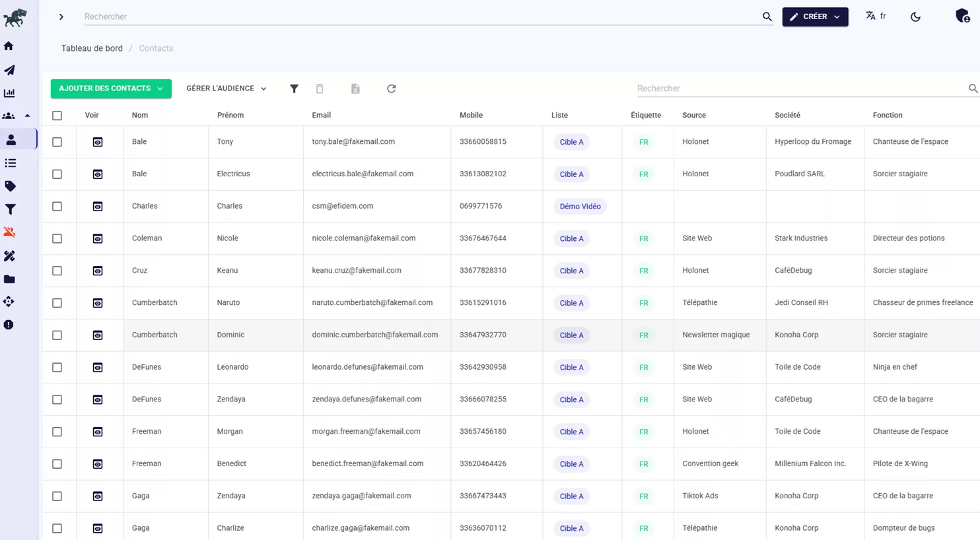Viewport: 980px width, 540px height.
Task: Open the fr language selector
Action: tap(876, 16)
